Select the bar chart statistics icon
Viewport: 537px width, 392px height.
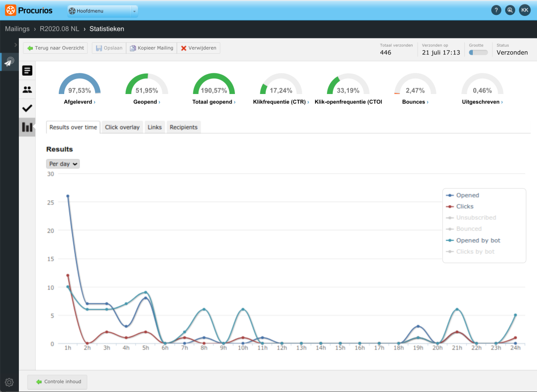point(27,127)
